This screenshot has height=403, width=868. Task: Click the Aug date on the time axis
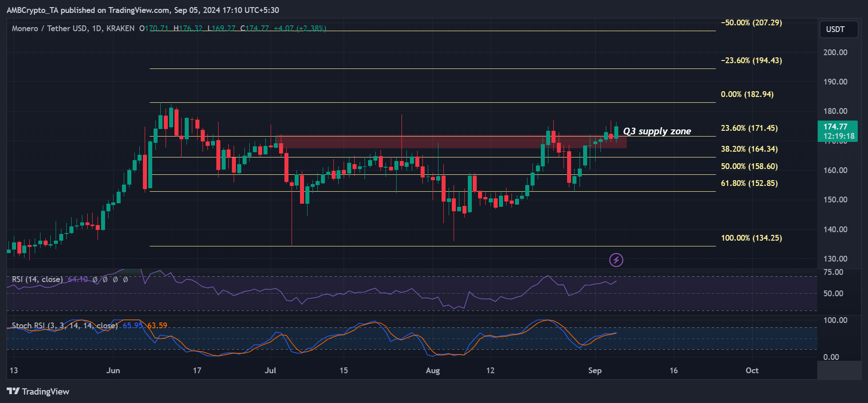(433, 371)
